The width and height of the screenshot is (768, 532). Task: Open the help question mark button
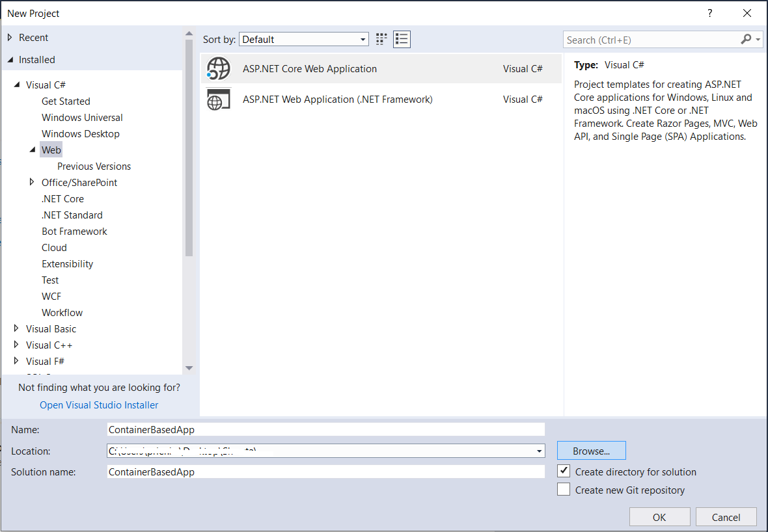pos(709,13)
